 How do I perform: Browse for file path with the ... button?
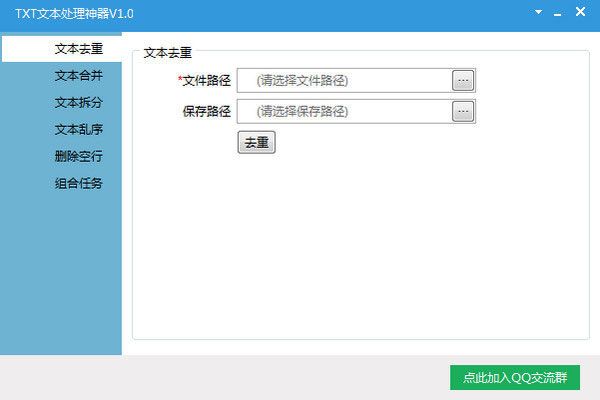click(463, 81)
